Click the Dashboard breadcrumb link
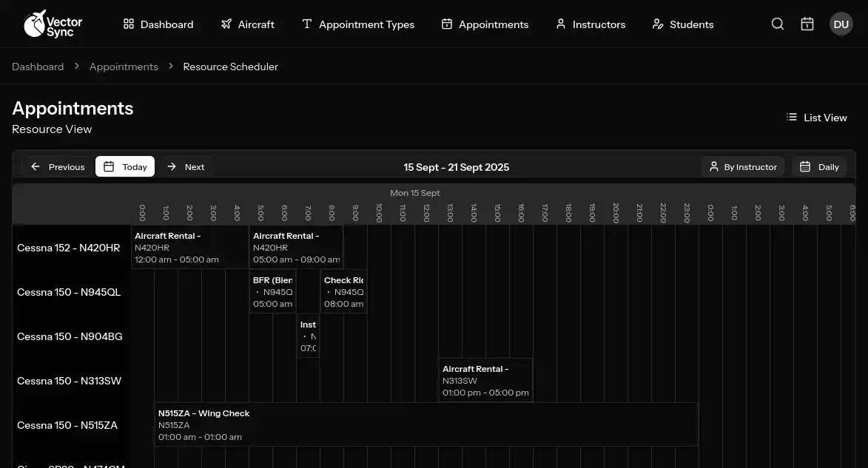 pos(38,67)
